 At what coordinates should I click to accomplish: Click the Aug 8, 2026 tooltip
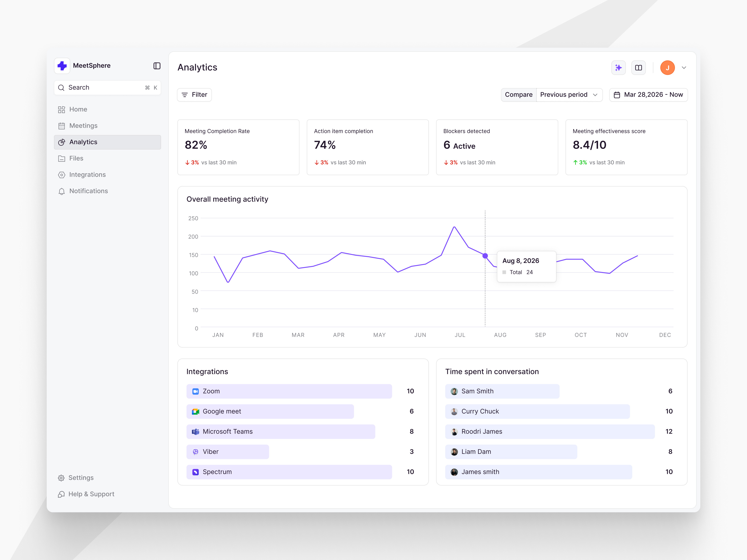click(526, 266)
